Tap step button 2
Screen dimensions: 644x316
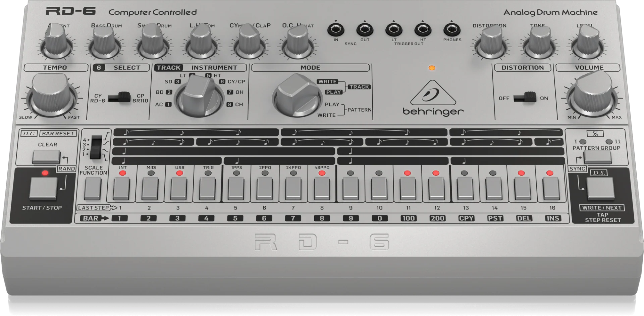coord(150,189)
